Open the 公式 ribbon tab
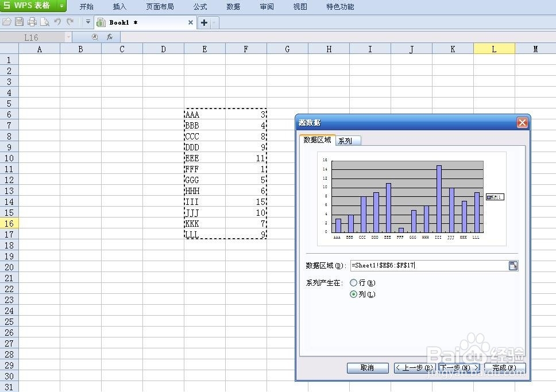Screen dimensions: 556x392 tap(200, 6)
